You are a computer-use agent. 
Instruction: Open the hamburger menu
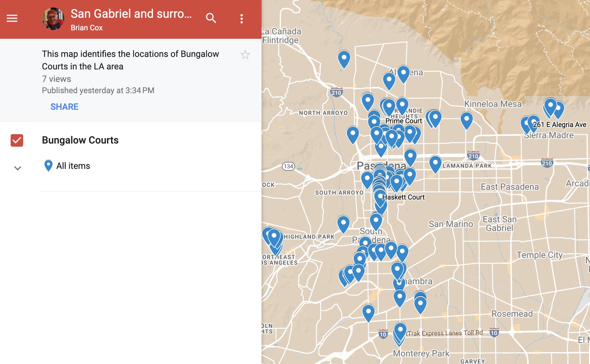pos(12,18)
